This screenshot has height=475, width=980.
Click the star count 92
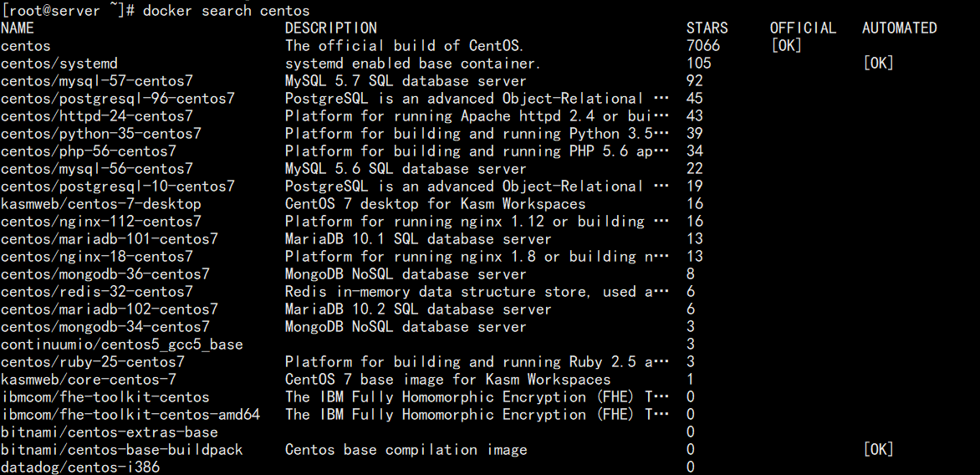click(x=694, y=80)
